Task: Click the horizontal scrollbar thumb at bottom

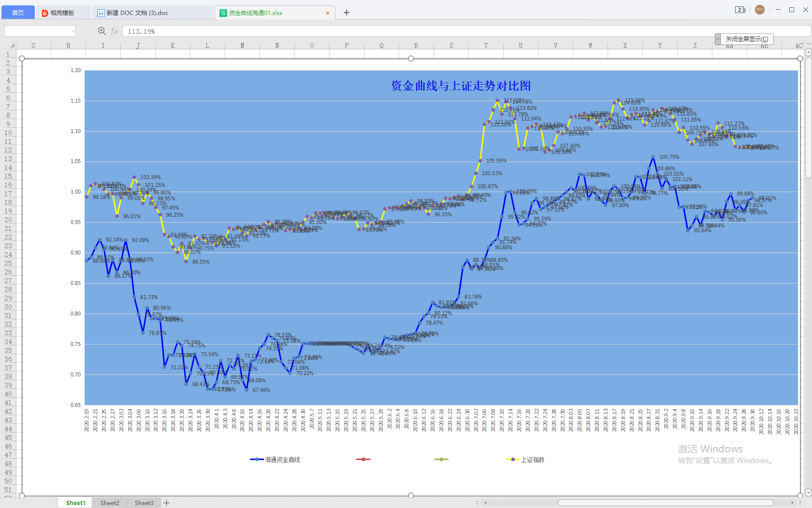Action: coord(666,503)
